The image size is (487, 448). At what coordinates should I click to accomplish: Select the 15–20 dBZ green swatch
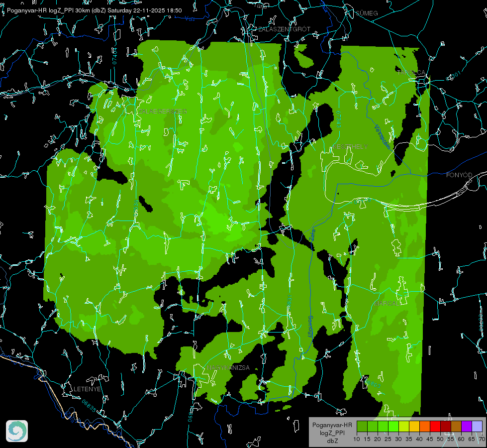click(x=373, y=427)
